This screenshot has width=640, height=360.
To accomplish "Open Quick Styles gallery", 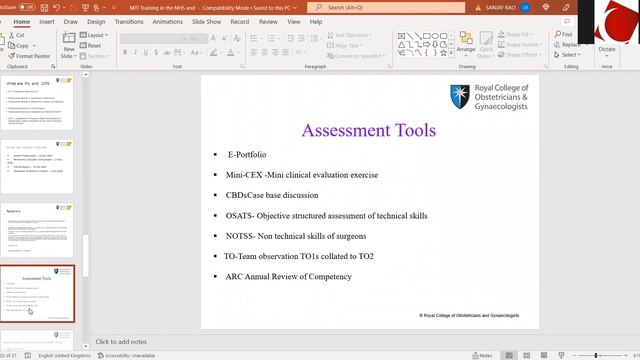I will 486,45.
